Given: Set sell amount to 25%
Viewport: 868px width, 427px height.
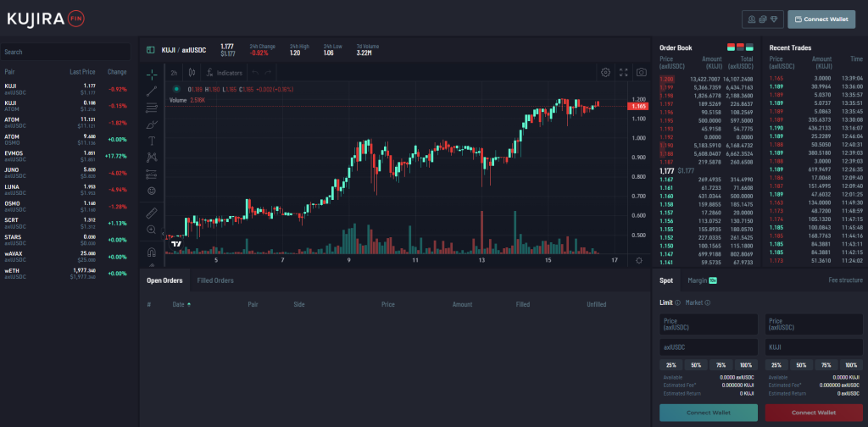Looking at the screenshot, I should click(776, 365).
